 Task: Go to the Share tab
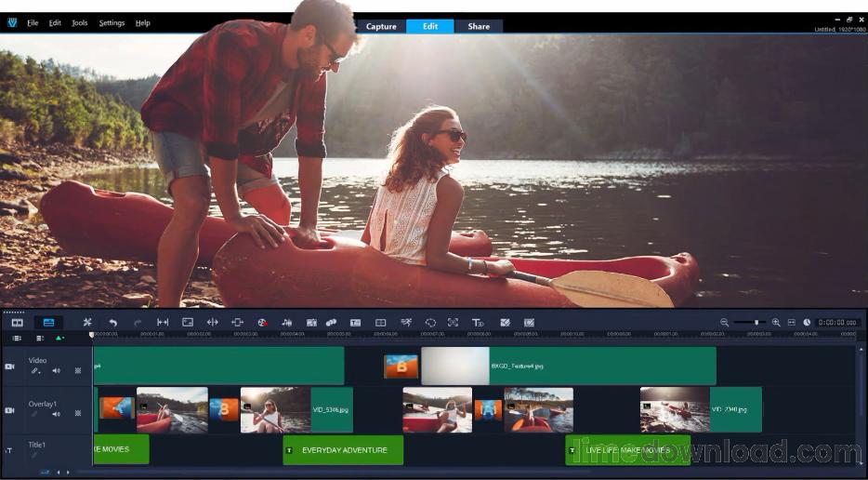(479, 26)
